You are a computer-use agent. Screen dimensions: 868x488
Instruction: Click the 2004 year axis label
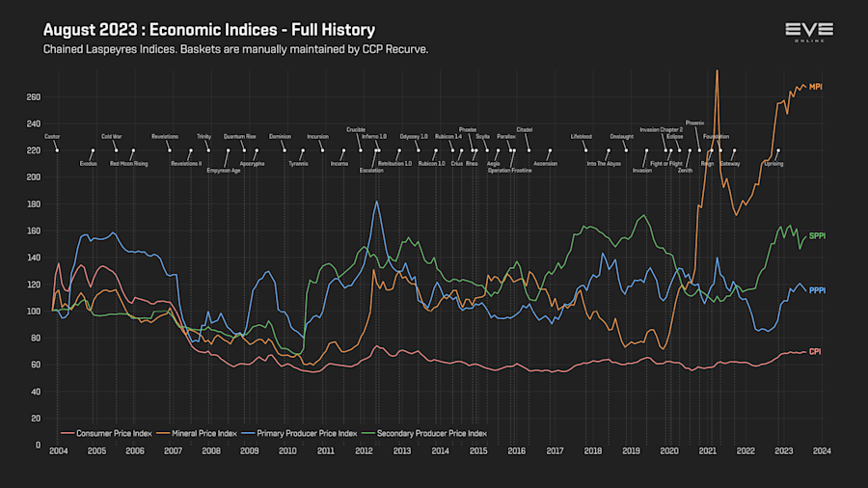59,451
